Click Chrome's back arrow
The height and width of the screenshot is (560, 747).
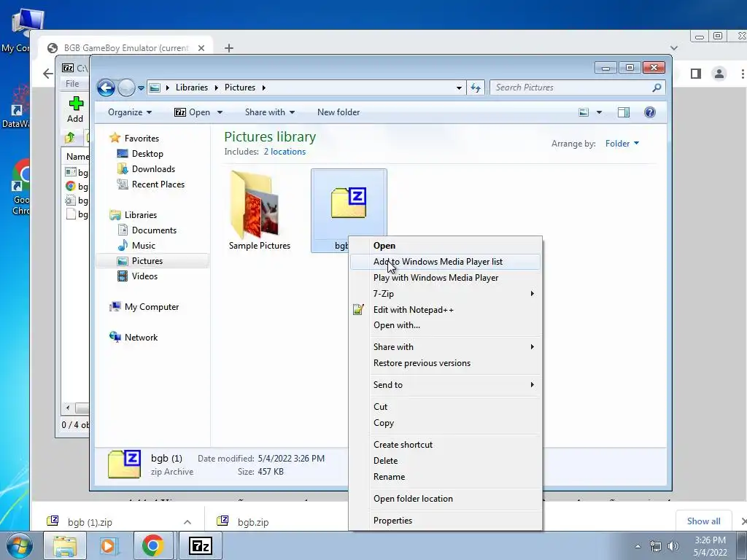[47, 74]
